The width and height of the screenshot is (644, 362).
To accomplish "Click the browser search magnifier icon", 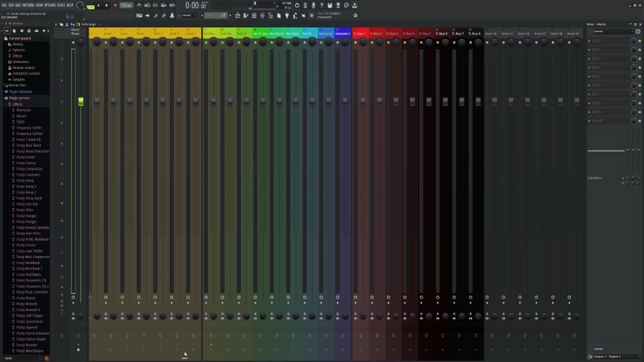I will tap(46, 359).
